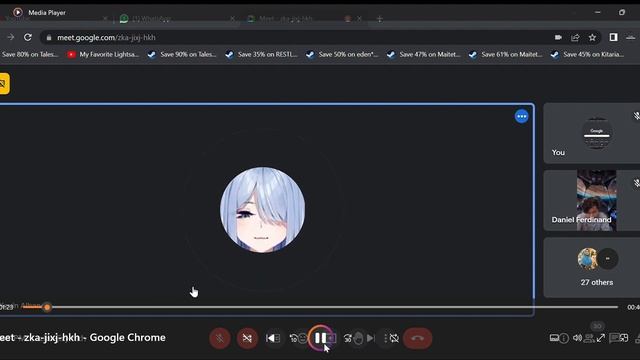Open a new browser tab with plus
This screenshot has height=360, width=640.
point(380,19)
